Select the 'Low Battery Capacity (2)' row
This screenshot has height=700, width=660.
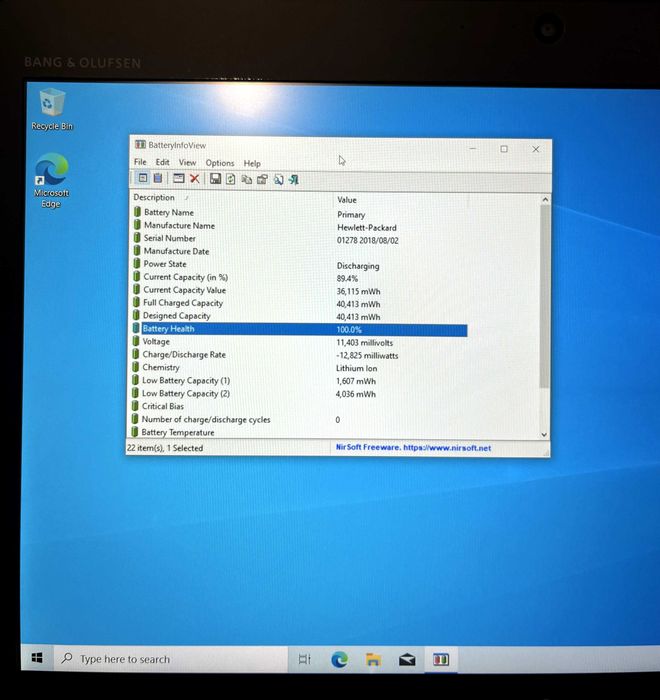point(299,394)
